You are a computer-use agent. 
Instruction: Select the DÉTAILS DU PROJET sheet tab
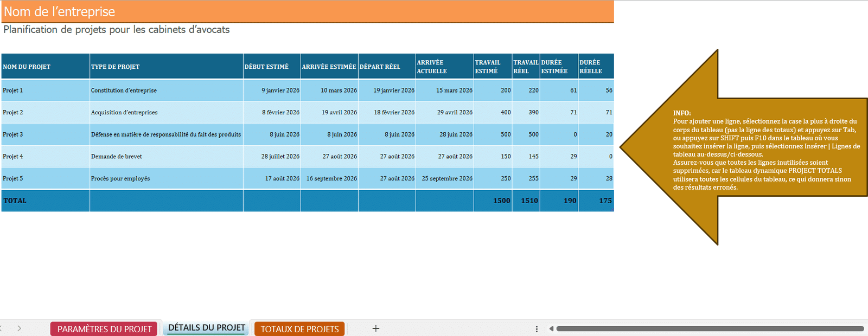pos(207,328)
